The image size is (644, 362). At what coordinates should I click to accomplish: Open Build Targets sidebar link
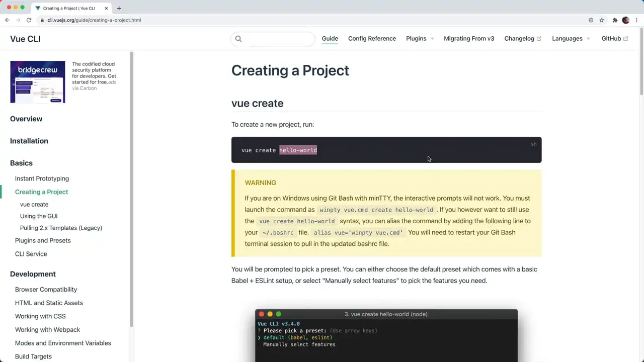[33, 356]
